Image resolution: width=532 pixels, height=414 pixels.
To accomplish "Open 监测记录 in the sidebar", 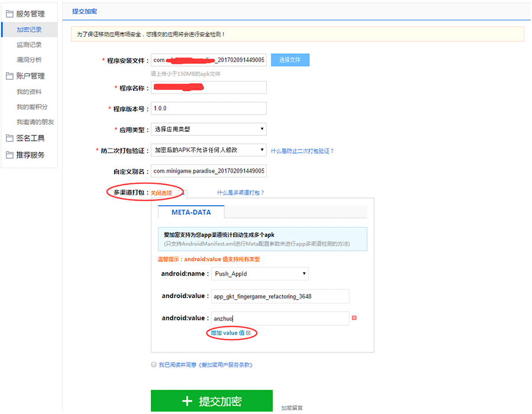I will pyautogui.click(x=29, y=44).
